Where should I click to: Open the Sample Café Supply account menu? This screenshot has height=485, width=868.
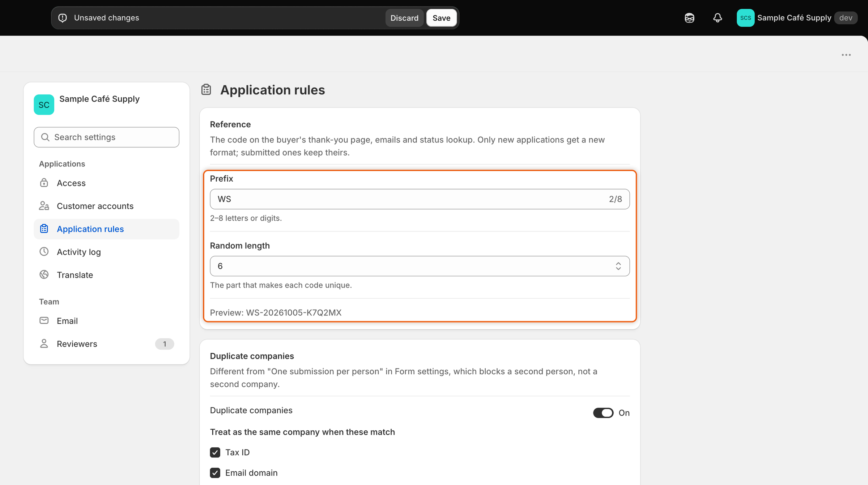(x=797, y=18)
